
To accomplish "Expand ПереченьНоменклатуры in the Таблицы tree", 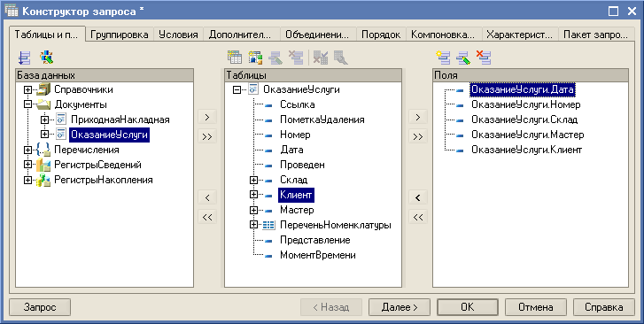I will 254,225.
